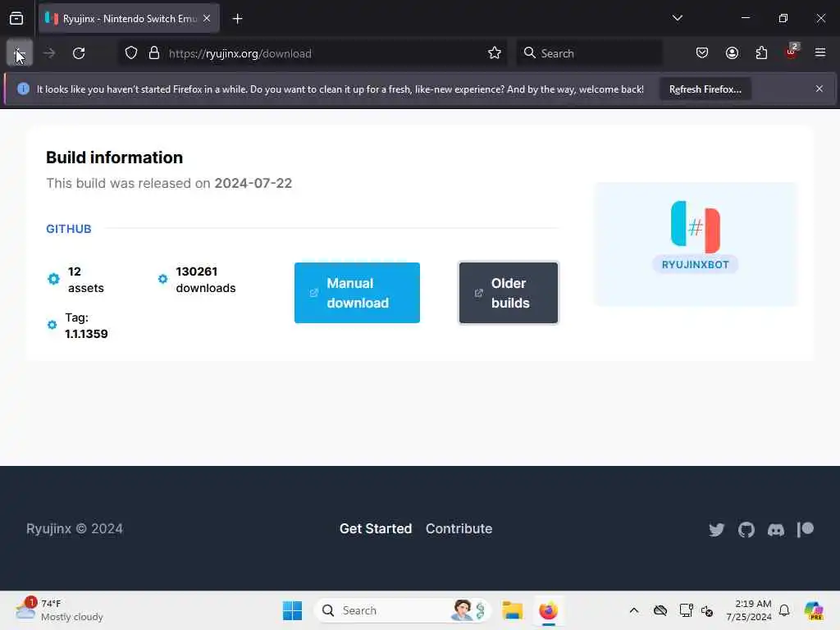
Task: Expand the list all tabs chevron
Action: click(x=677, y=18)
